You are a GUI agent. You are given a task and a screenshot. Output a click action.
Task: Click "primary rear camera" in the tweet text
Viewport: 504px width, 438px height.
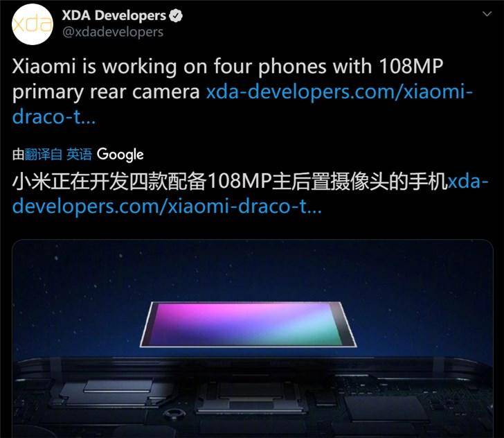106,92
